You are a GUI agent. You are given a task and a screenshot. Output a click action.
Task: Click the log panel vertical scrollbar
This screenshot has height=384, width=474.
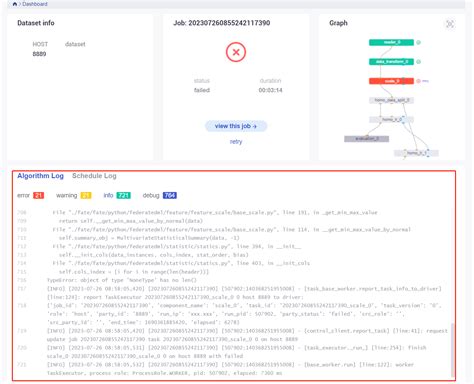(452, 349)
